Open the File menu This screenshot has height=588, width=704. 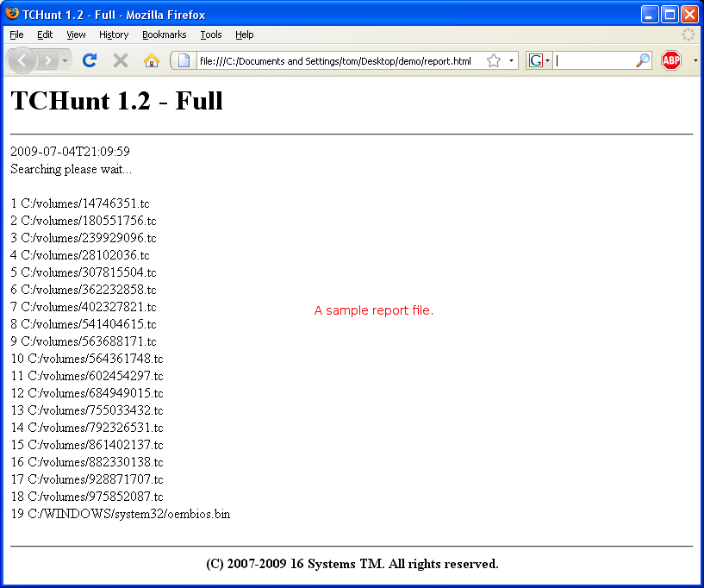[x=16, y=34]
